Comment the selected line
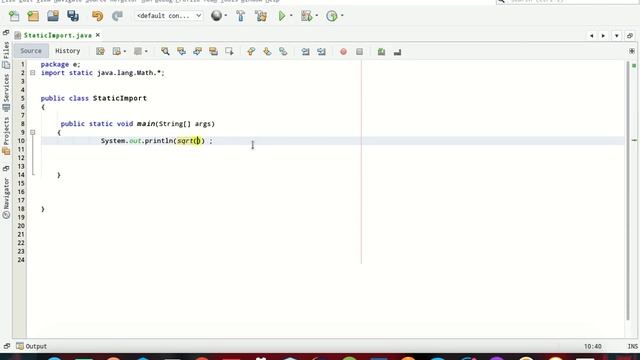This screenshot has height=360, width=640. pos(381,51)
